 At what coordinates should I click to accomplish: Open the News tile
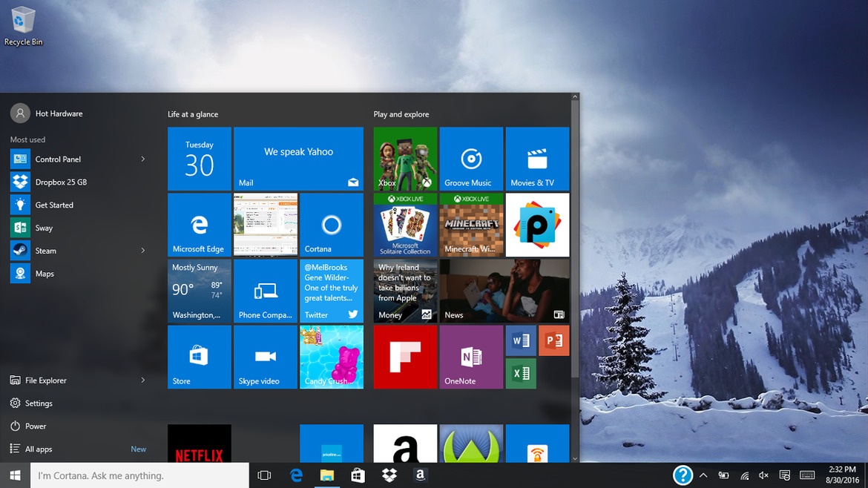tap(504, 291)
